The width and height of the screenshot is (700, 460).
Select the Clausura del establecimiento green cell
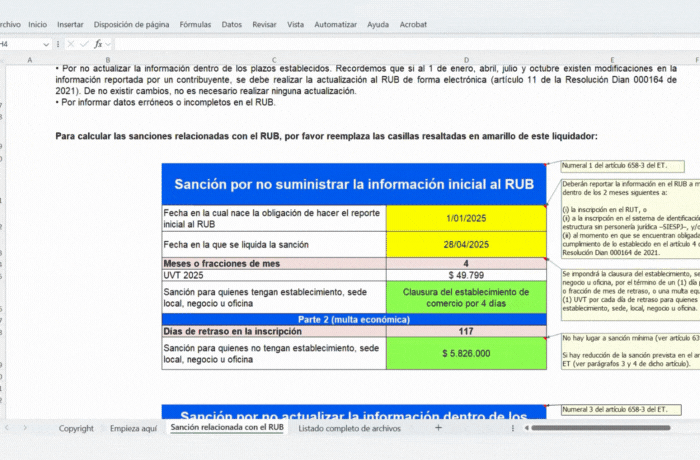(466, 297)
